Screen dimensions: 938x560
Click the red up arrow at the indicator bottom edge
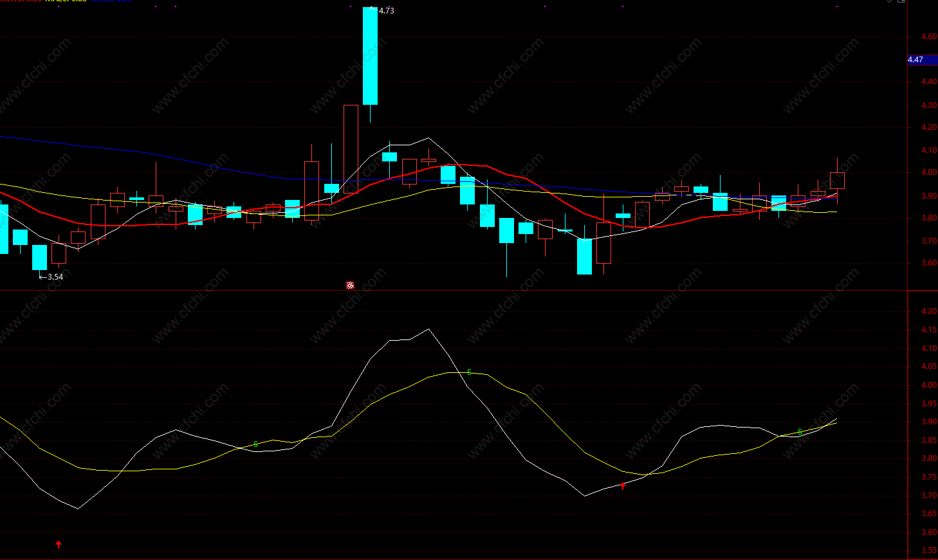click(x=59, y=545)
